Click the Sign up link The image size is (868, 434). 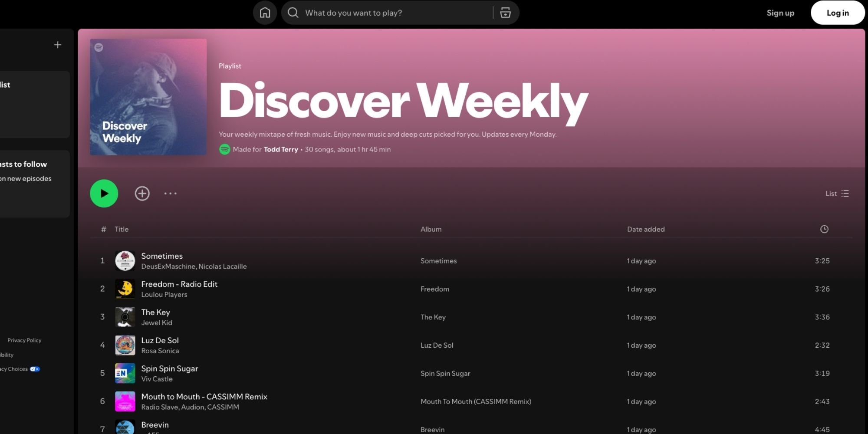(780, 13)
